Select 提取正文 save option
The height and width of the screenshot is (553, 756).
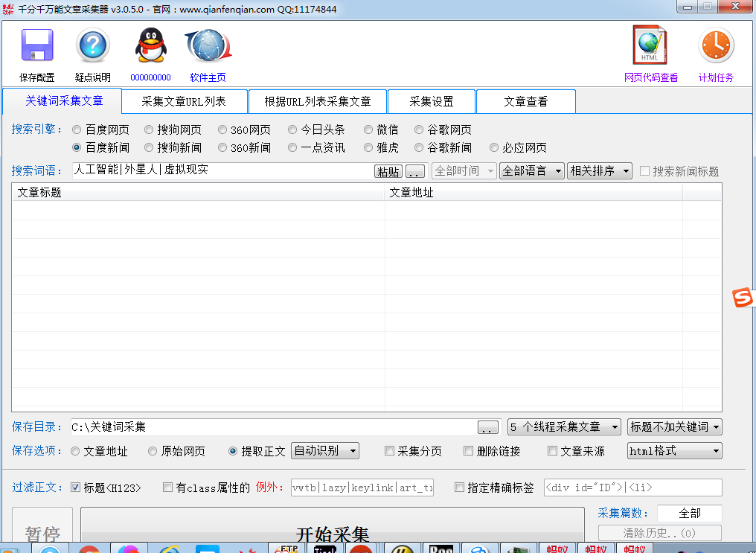point(233,451)
